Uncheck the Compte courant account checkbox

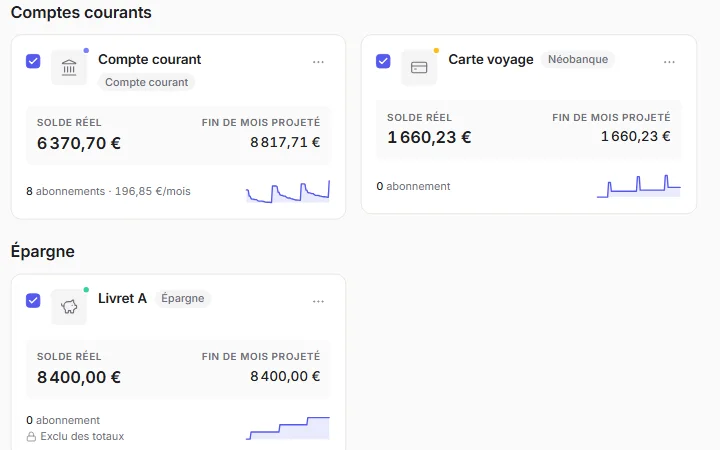(33, 61)
